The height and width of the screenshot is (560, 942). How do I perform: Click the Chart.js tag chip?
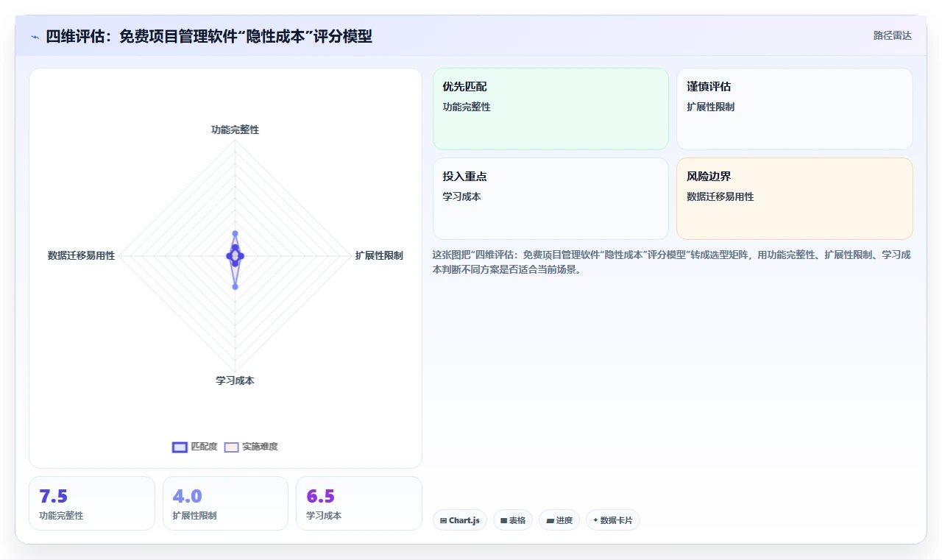pos(459,520)
